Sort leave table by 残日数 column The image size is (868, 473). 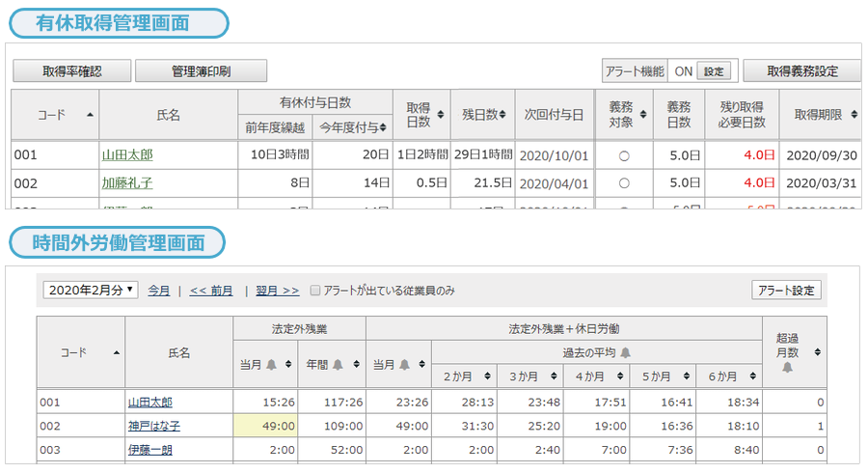tap(502, 115)
